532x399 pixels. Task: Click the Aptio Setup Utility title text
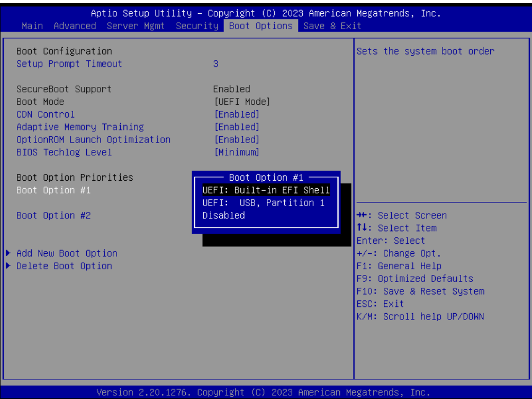point(266,13)
